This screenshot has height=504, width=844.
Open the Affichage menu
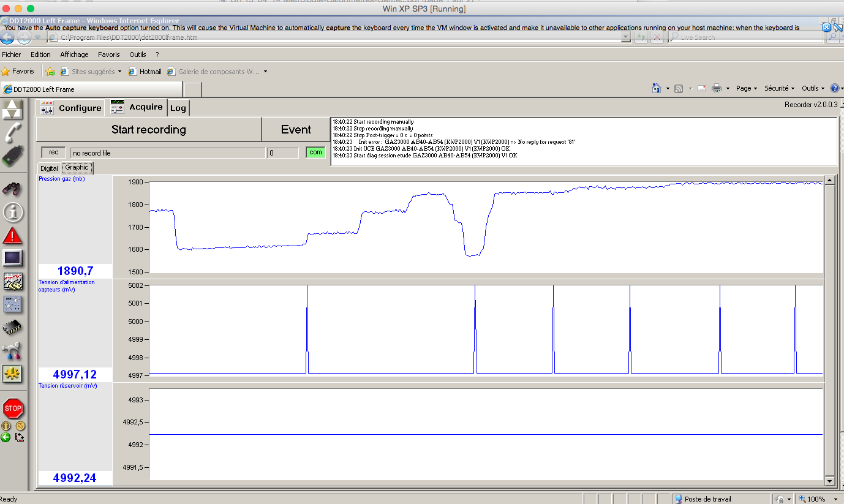point(74,55)
